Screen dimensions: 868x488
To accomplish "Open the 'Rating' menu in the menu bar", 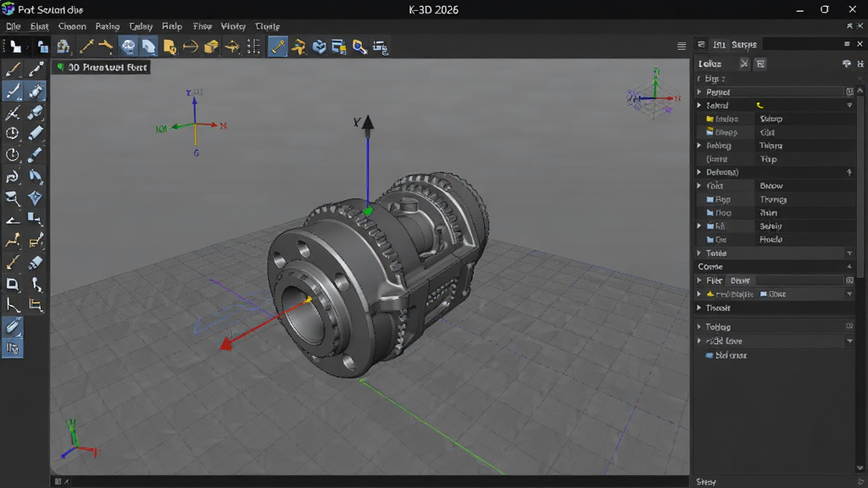I will pyautogui.click(x=108, y=26).
